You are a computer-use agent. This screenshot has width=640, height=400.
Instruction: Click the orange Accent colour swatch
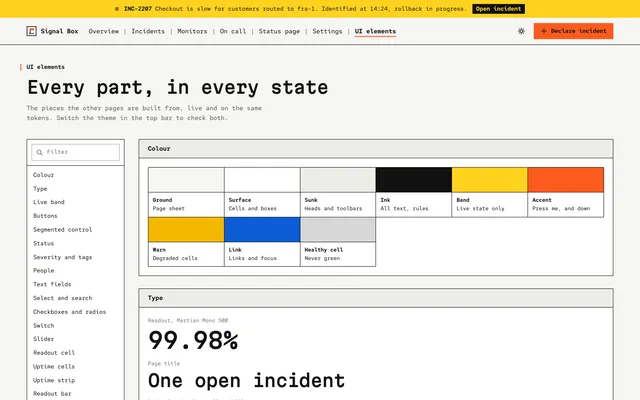566,180
